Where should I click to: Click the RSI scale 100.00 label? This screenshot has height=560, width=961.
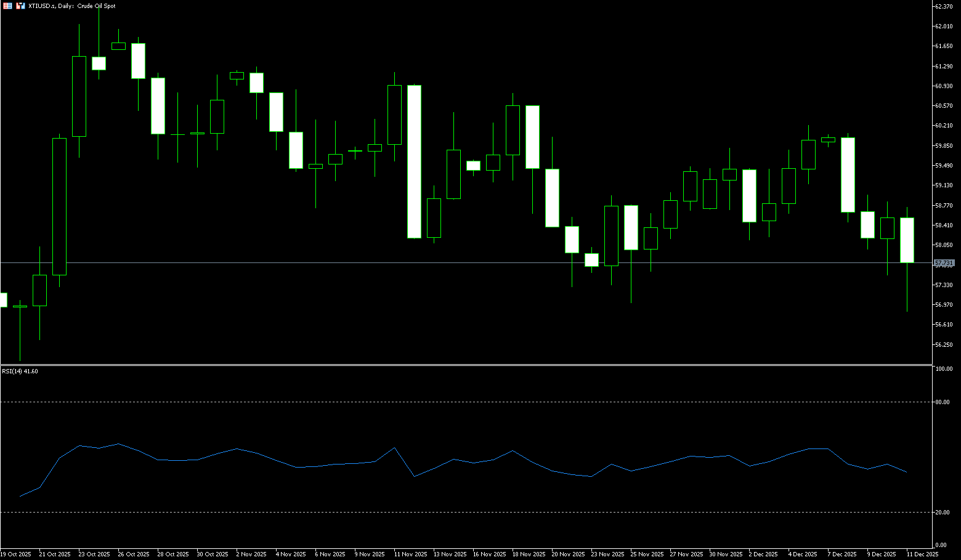click(944, 369)
